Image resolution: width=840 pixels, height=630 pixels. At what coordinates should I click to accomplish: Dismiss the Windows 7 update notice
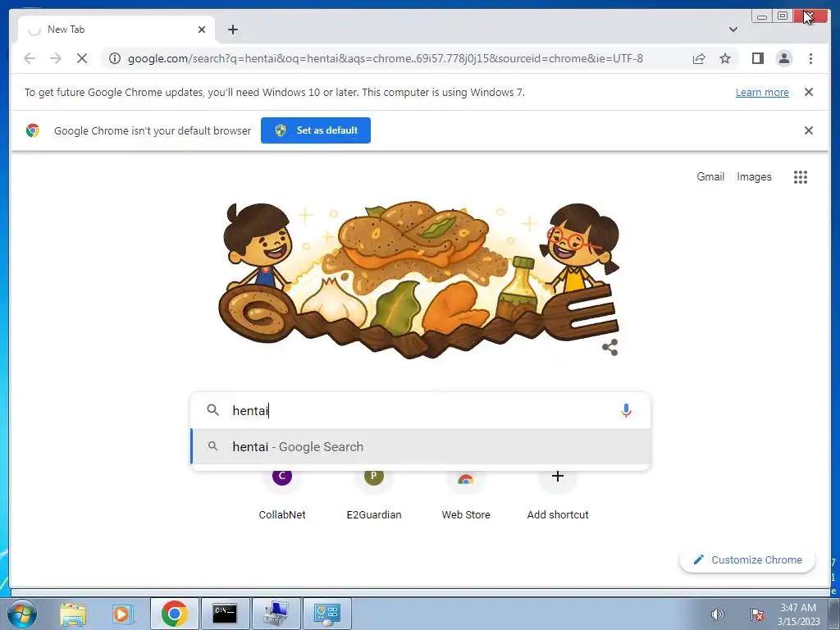[x=809, y=92]
